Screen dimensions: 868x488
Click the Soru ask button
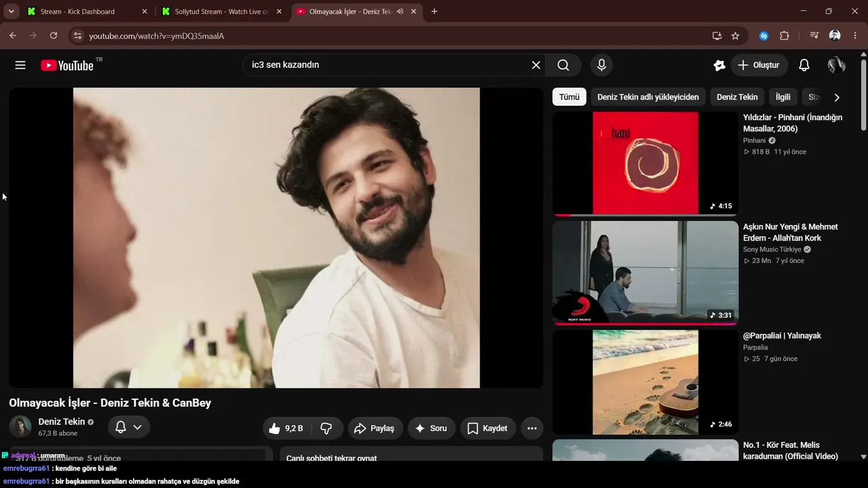[x=431, y=428]
